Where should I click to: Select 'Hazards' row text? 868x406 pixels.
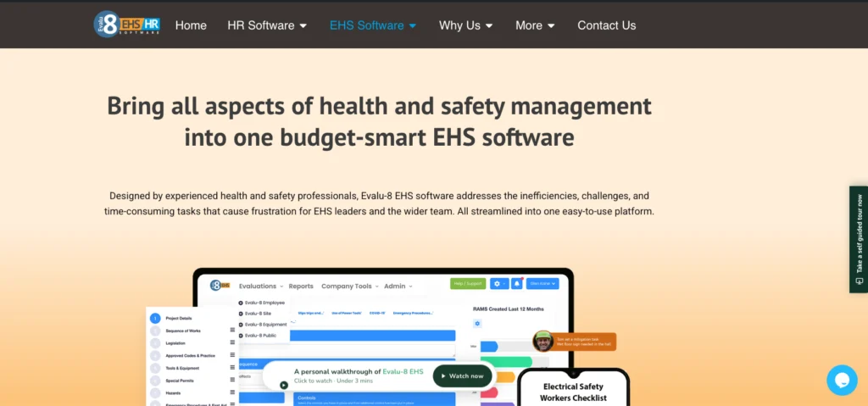pyautogui.click(x=173, y=393)
